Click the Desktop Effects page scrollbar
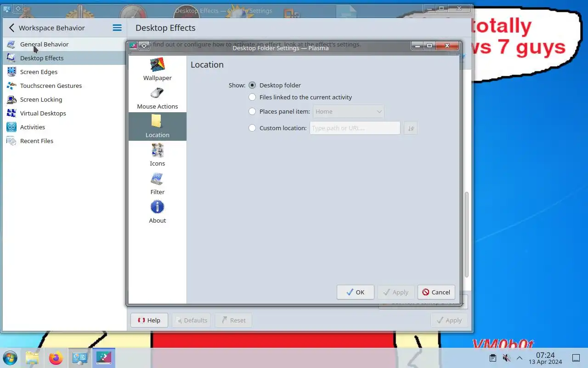Image resolution: width=588 pixels, height=368 pixels. tap(467, 235)
